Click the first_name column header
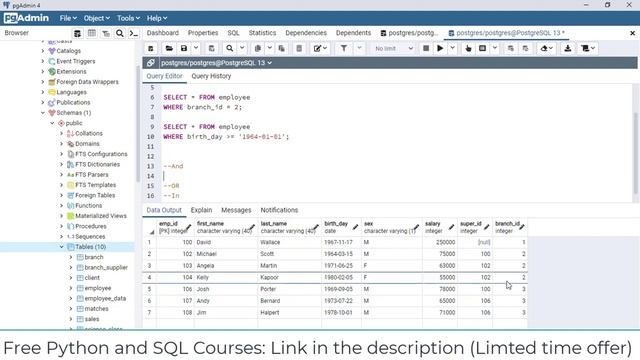 click(x=226, y=227)
